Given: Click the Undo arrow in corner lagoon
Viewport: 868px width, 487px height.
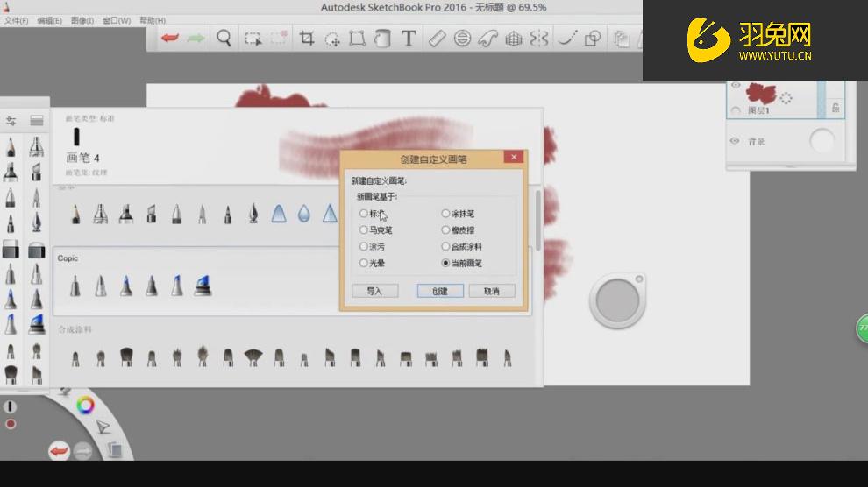Looking at the screenshot, I should click(58, 451).
